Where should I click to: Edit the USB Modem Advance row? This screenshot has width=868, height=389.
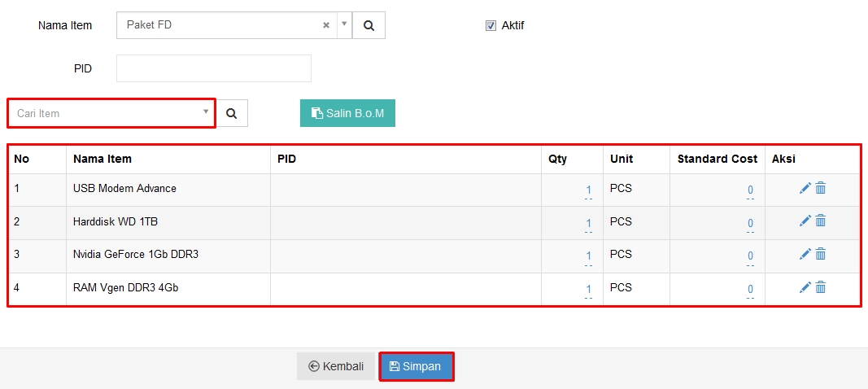805,189
